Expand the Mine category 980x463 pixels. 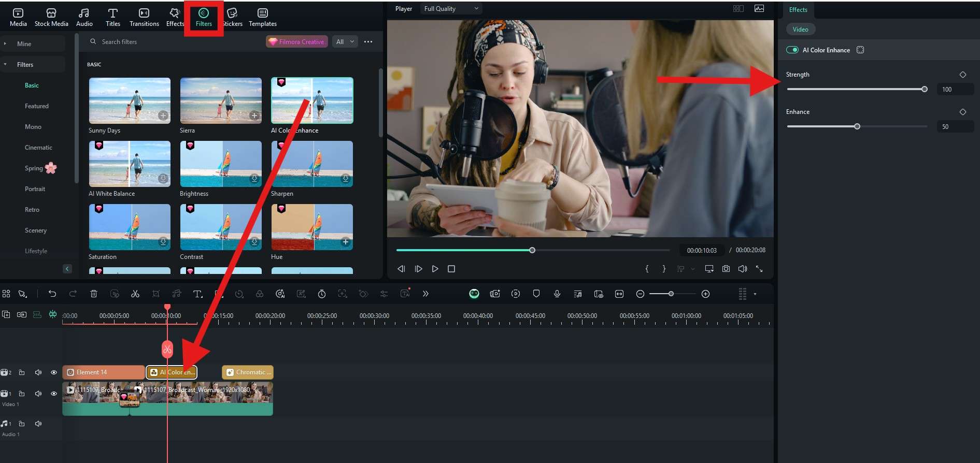5,44
